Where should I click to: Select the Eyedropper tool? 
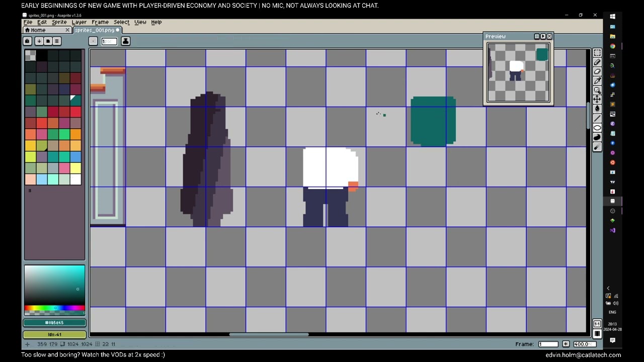(597, 80)
